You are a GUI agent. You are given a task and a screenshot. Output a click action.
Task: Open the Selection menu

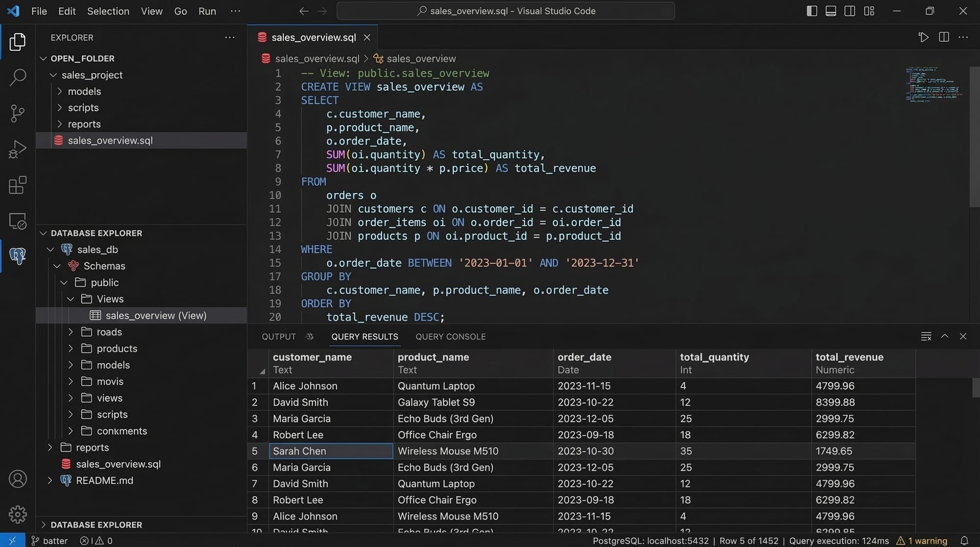click(x=108, y=11)
